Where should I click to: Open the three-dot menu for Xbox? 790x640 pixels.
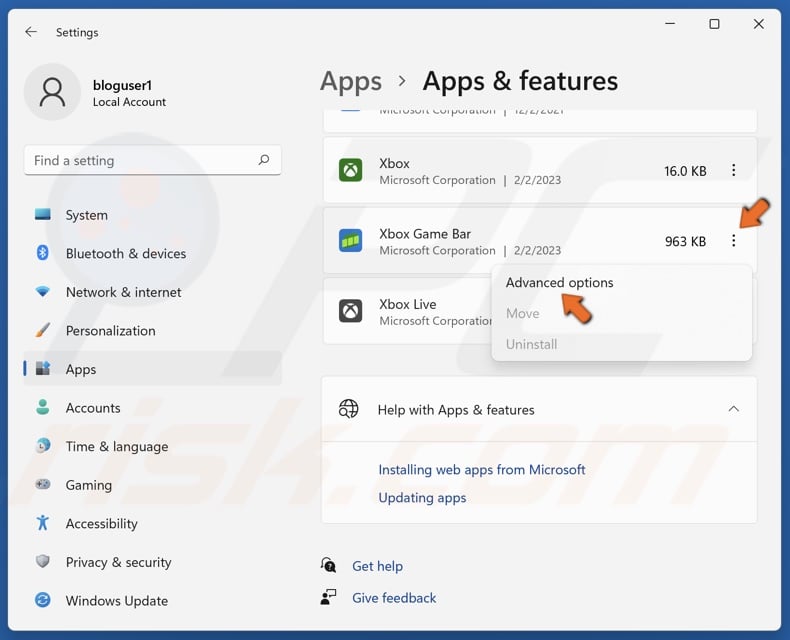pyautogui.click(x=733, y=171)
